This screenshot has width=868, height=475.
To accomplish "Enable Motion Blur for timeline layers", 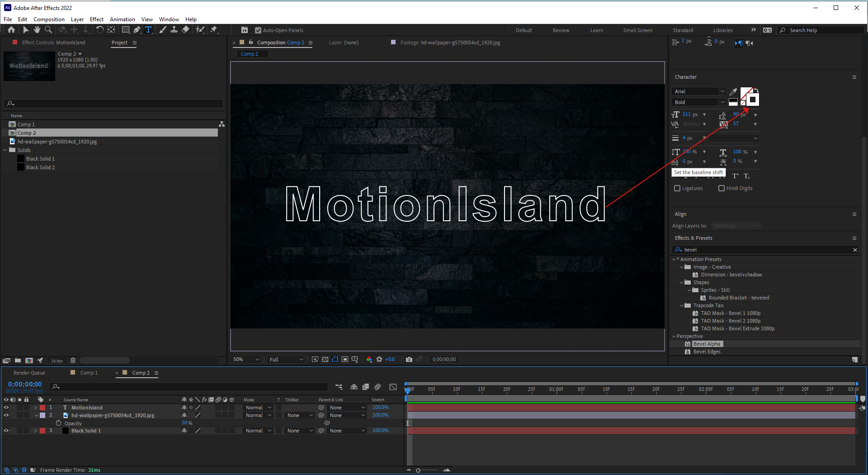I will coord(377,387).
